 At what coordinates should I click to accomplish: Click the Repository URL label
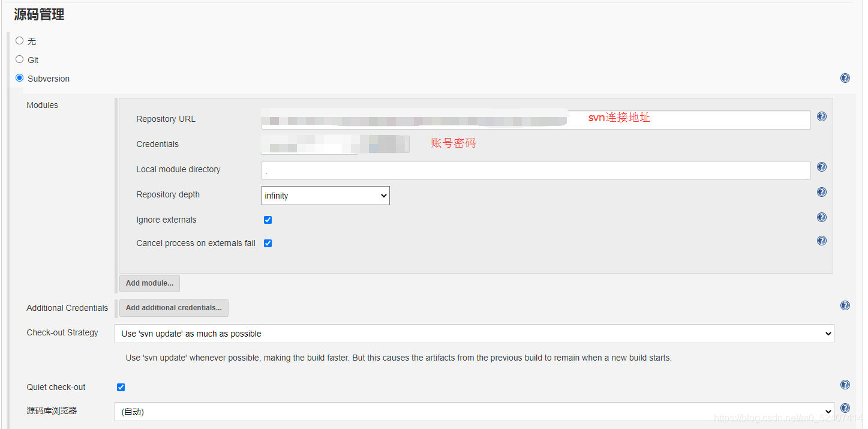pos(166,119)
